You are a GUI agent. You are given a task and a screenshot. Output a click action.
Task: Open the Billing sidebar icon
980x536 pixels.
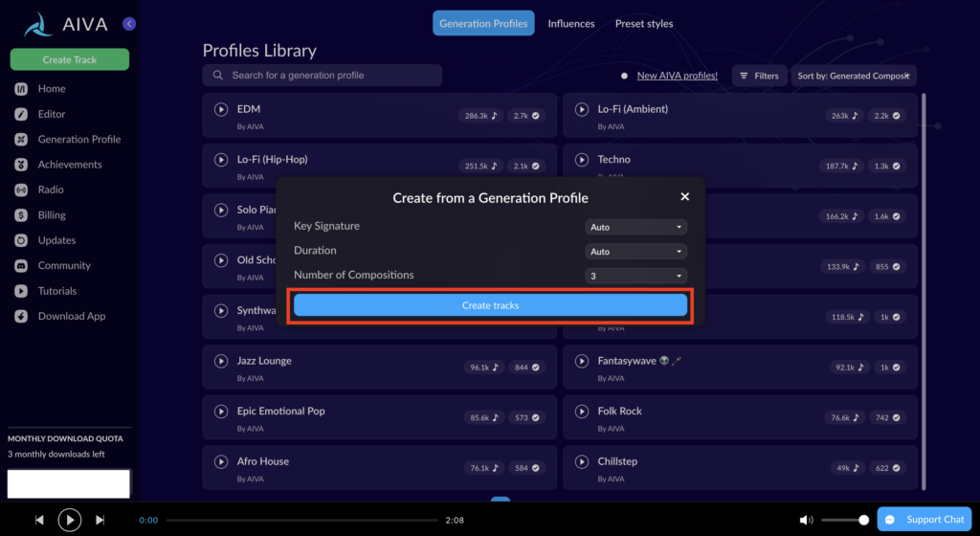tap(20, 215)
